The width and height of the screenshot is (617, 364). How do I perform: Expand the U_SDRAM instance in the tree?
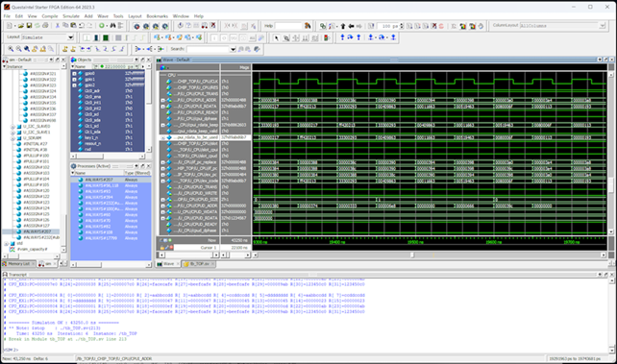coord(12,138)
